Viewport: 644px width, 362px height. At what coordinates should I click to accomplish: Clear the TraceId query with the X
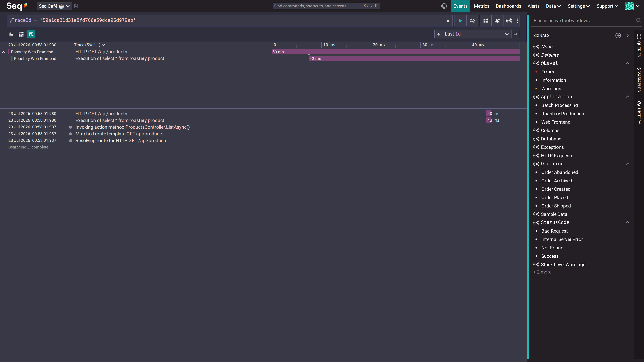click(448, 21)
